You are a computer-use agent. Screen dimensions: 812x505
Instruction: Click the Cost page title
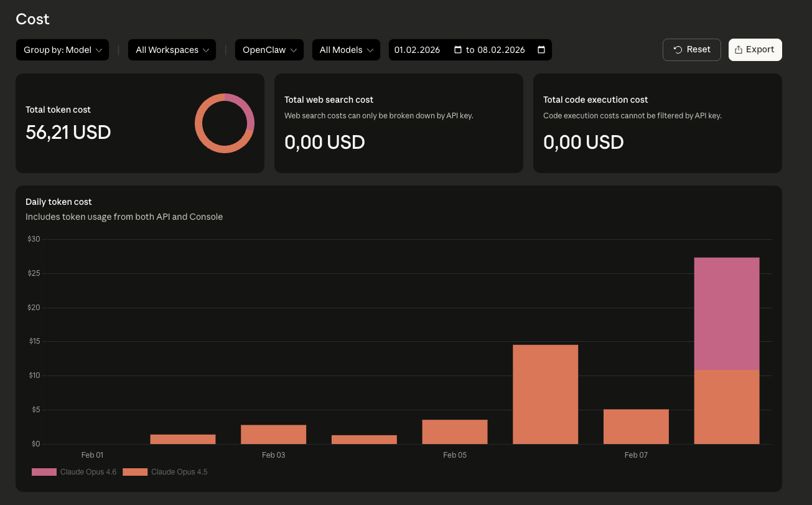33,19
